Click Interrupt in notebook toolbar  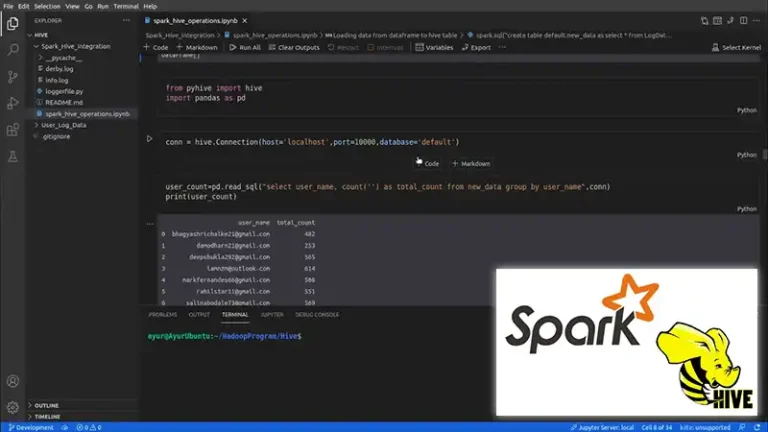(385, 48)
